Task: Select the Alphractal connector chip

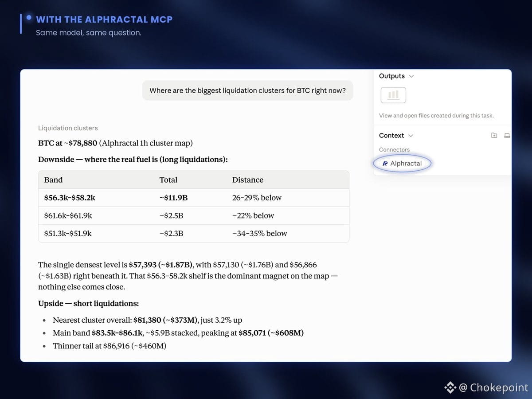Action: (402, 163)
